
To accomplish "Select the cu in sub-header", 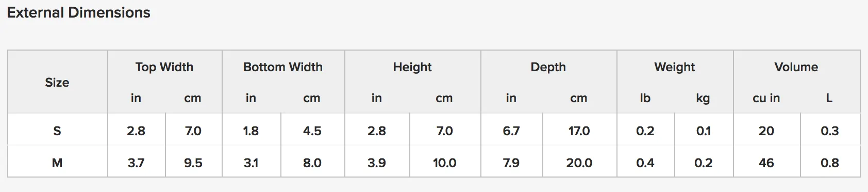I will 766,99.
